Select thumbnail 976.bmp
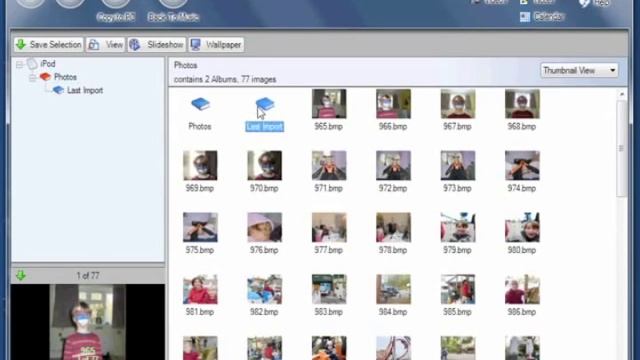Image resolution: width=640 pixels, height=360 pixels. point(264,227)
